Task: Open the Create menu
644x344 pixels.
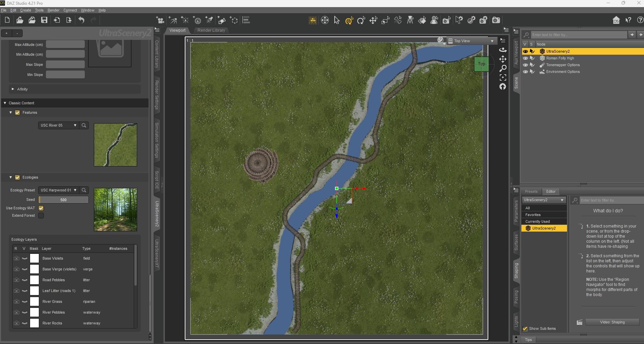Action: click(x=25, y=10)
